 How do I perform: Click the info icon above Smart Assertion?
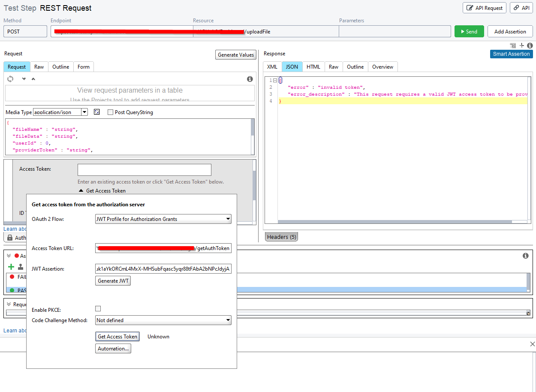coord(530,45)
